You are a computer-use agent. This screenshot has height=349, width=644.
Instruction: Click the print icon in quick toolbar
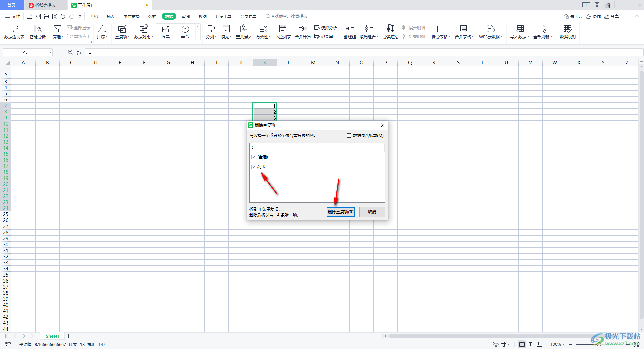tap(46, 16)
